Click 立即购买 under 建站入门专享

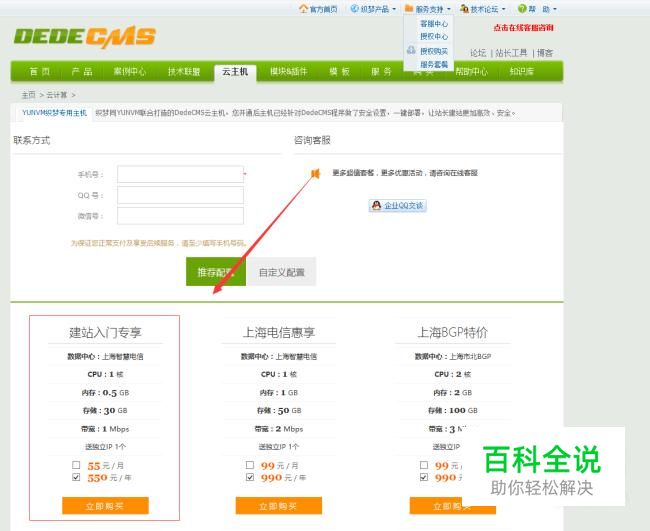pos(105,505)
